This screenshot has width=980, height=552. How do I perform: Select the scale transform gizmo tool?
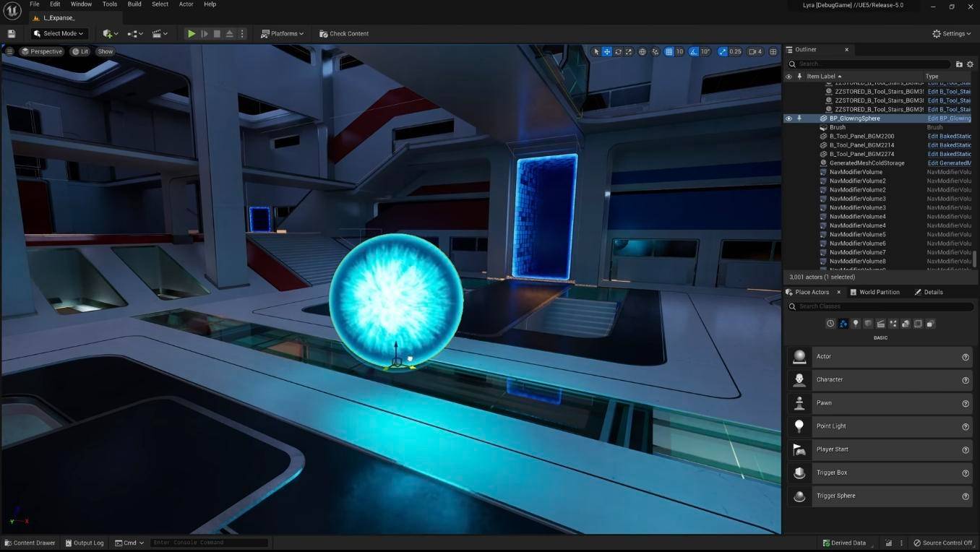(629, 52)
